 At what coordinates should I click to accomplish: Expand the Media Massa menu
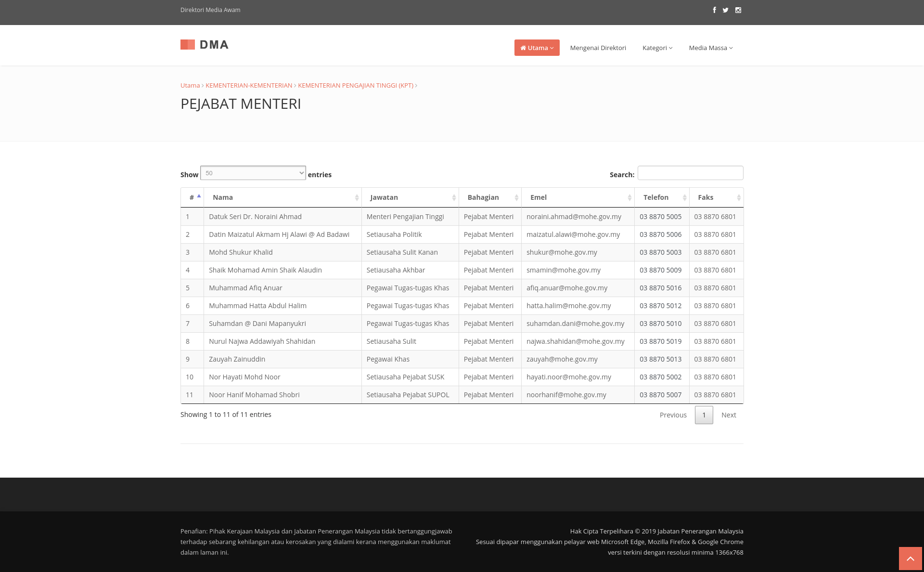[x=710, y=48]
